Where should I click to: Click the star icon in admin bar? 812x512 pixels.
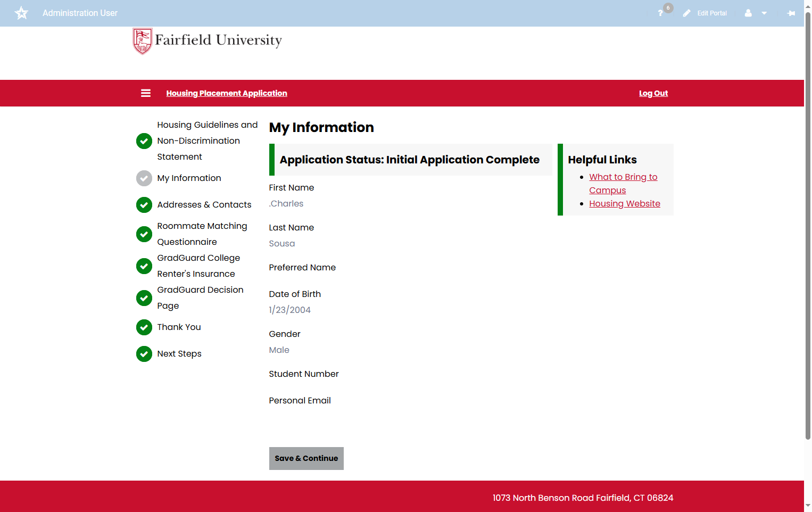pos(21,13)
